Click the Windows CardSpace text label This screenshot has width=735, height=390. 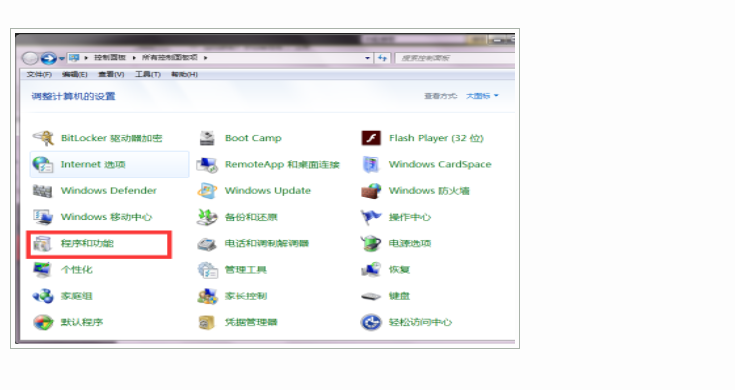[440, 165]
